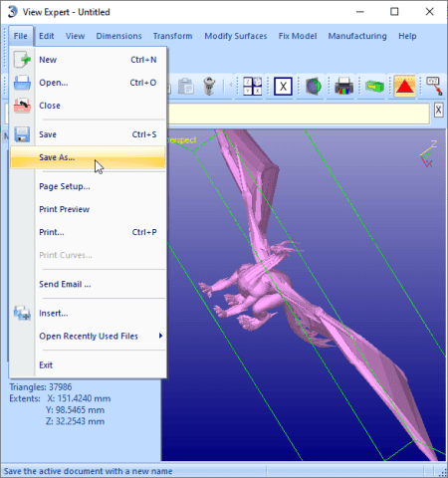Click the XYZ axis indicator in viewport
The height and width of the screenshot is (478, 448).
tap(429, 153)
